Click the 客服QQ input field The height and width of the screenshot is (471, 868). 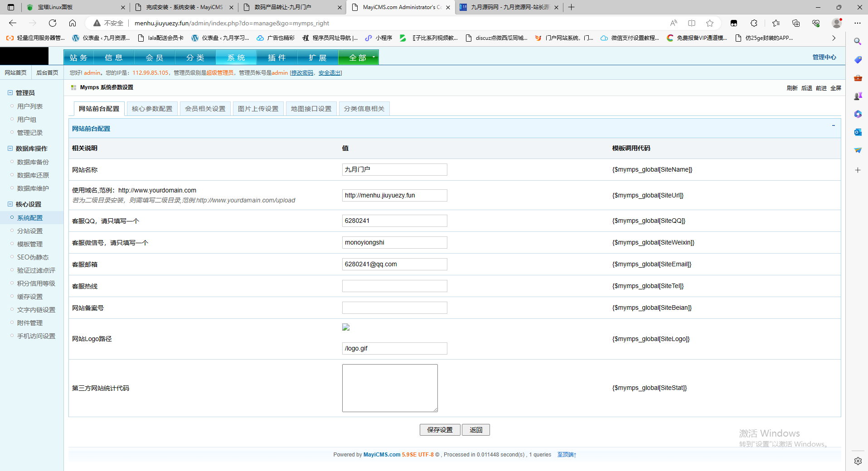point(394,221)
